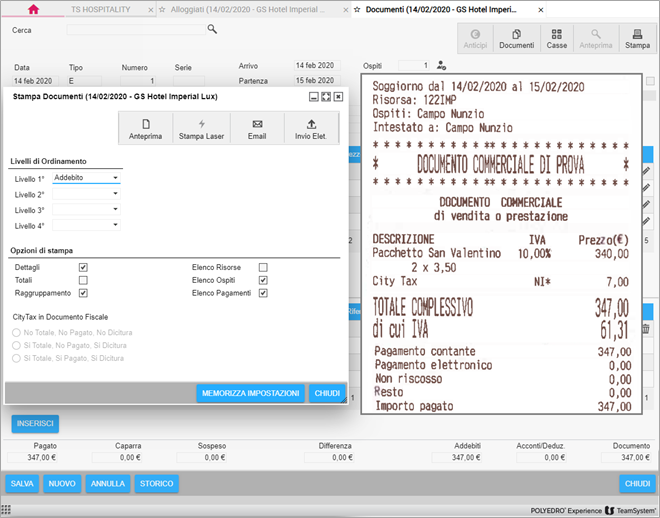The image size is (660, 518).
Task: Focus the Cerca search field
Action: (x=136, y=29)
